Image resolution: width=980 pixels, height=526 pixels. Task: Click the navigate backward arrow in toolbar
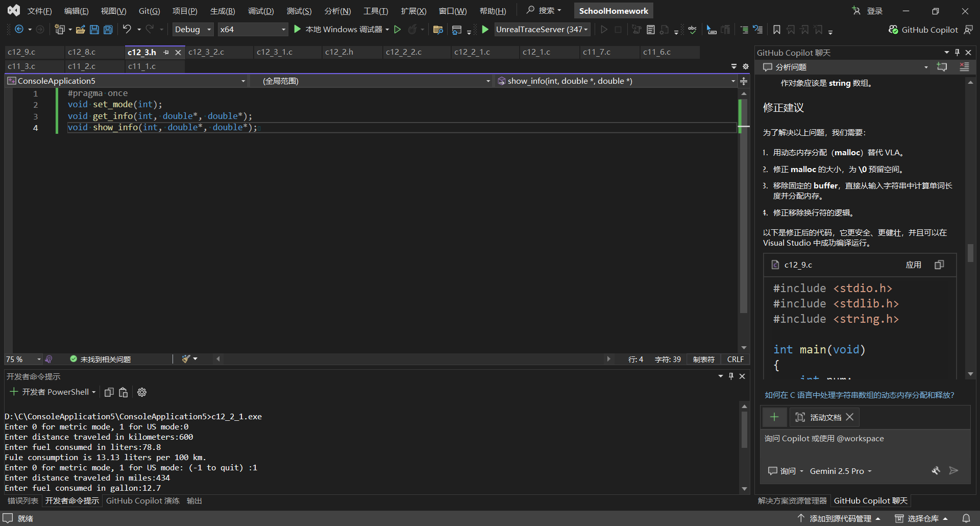point(19,30)
